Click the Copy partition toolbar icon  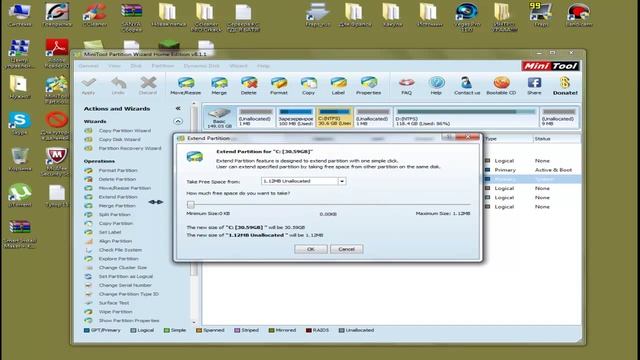[309, 86]
